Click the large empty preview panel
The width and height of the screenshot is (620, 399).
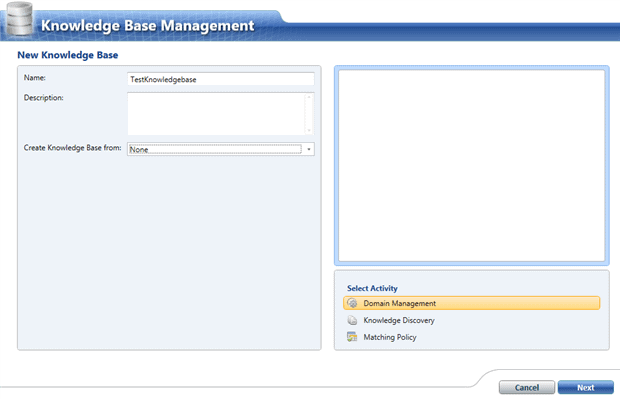click(x=472, y=165)
